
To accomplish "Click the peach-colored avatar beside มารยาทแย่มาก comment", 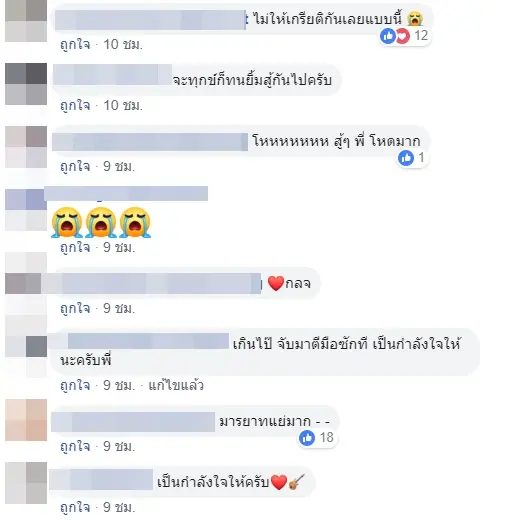I will coord(26,420).
